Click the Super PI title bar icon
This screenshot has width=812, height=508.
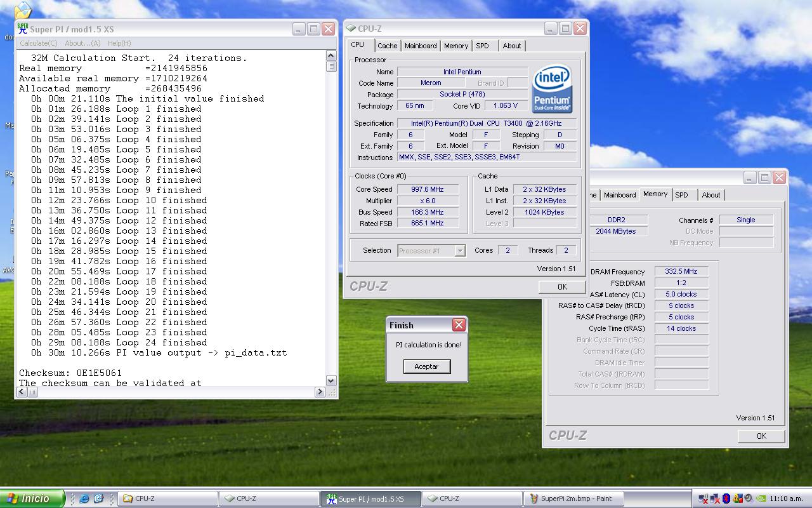click(23, 29)
